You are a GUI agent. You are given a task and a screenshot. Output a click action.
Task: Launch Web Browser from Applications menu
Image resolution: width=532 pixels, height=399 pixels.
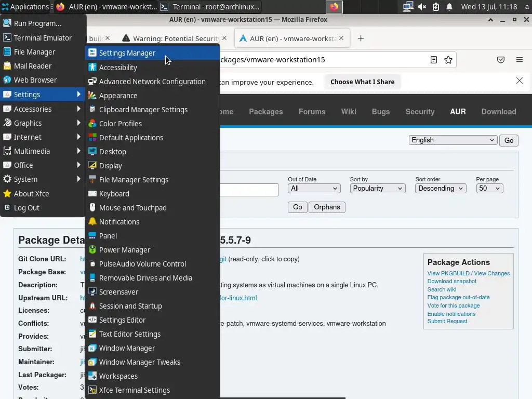tap(43, 80)
